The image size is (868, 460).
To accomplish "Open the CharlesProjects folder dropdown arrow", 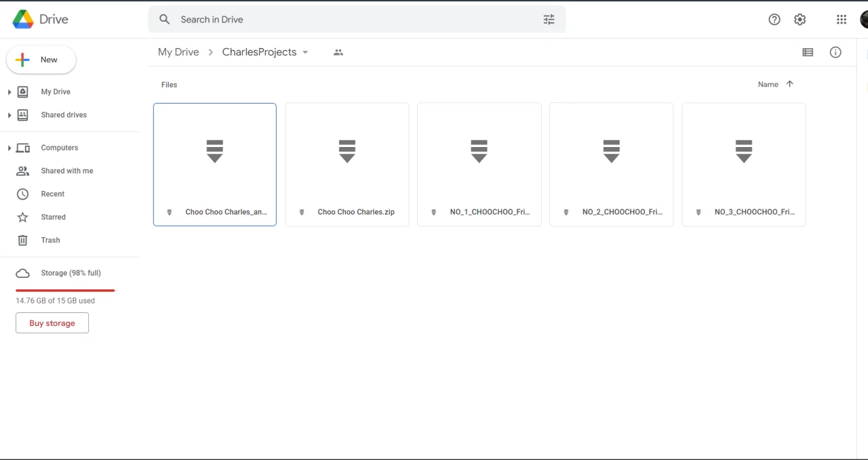I will pyautogui.click(x=305, y=52).
